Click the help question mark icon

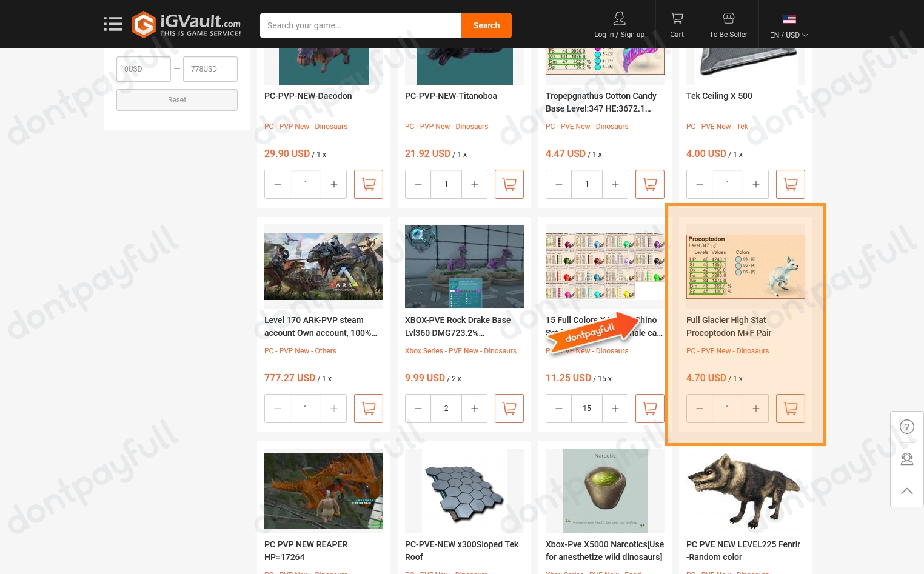click(x=906, y=427)
